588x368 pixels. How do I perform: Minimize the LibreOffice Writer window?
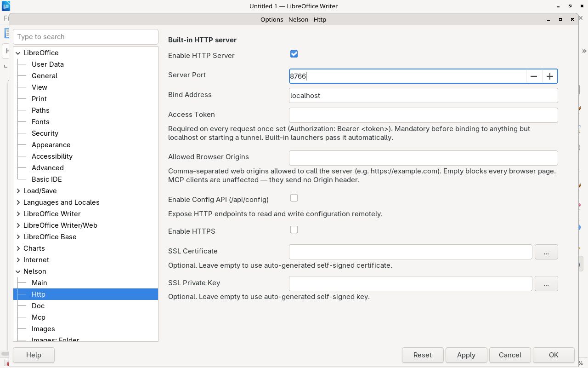[558, 6]
